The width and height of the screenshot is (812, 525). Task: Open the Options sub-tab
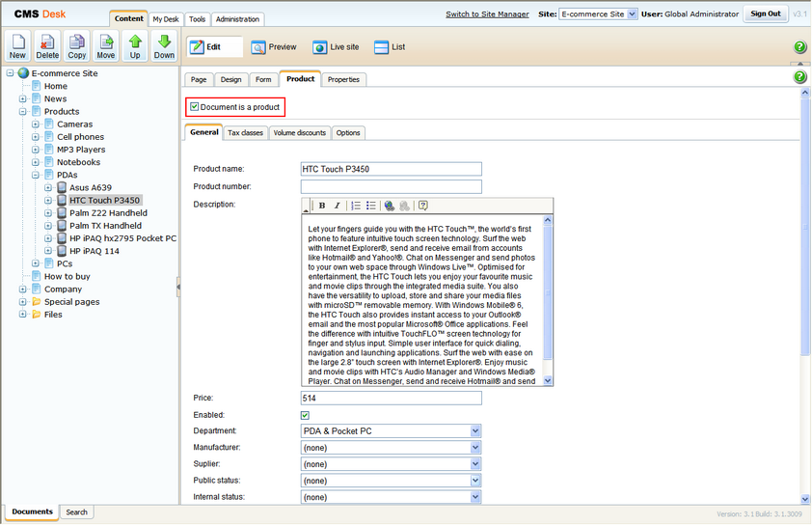pos(347,132)
